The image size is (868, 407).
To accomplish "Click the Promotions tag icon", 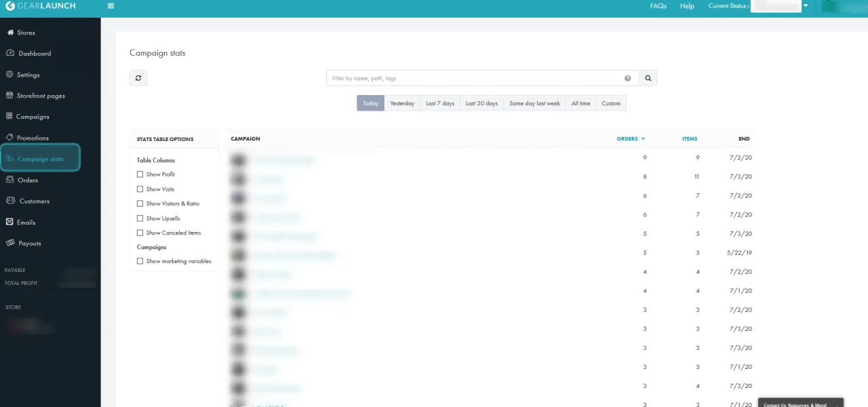I will pyautogui.click(x=10, y=138).
